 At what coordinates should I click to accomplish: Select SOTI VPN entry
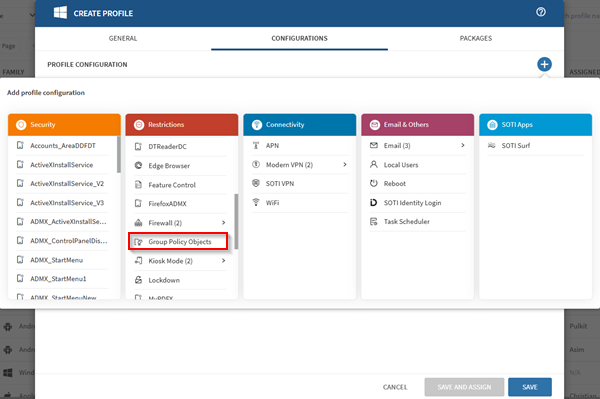(300, 183)
